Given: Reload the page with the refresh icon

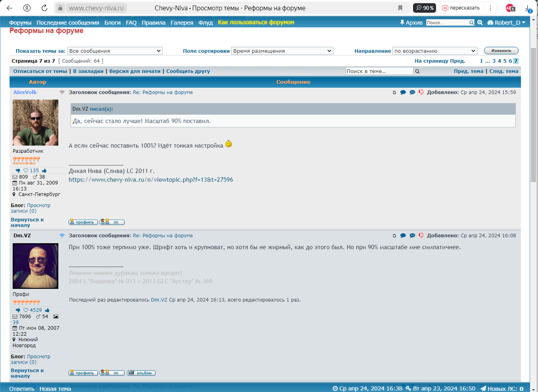Looking at the screenshot, I should (44, 8).
